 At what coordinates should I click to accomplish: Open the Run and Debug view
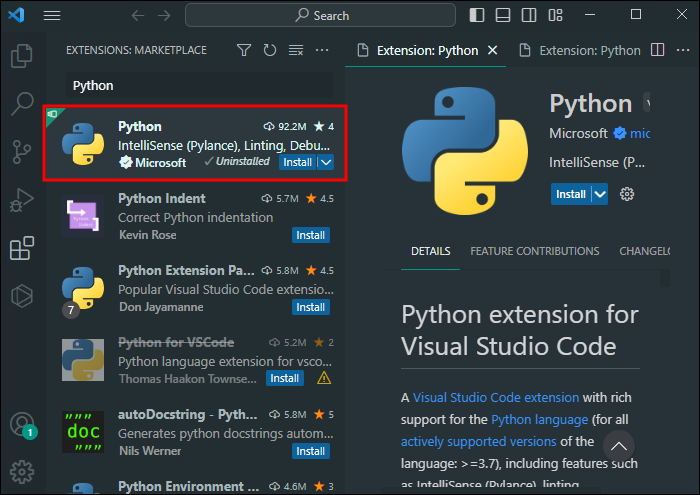click(x=22, y=200)
